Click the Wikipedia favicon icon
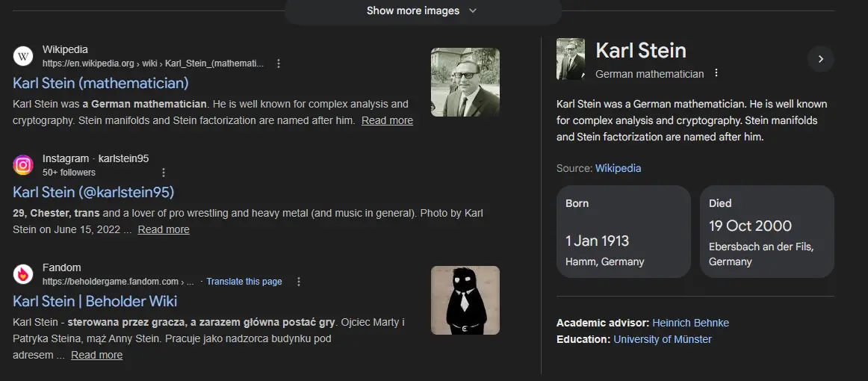The width and height of the screenshot is (868, 381). [24, 56]
